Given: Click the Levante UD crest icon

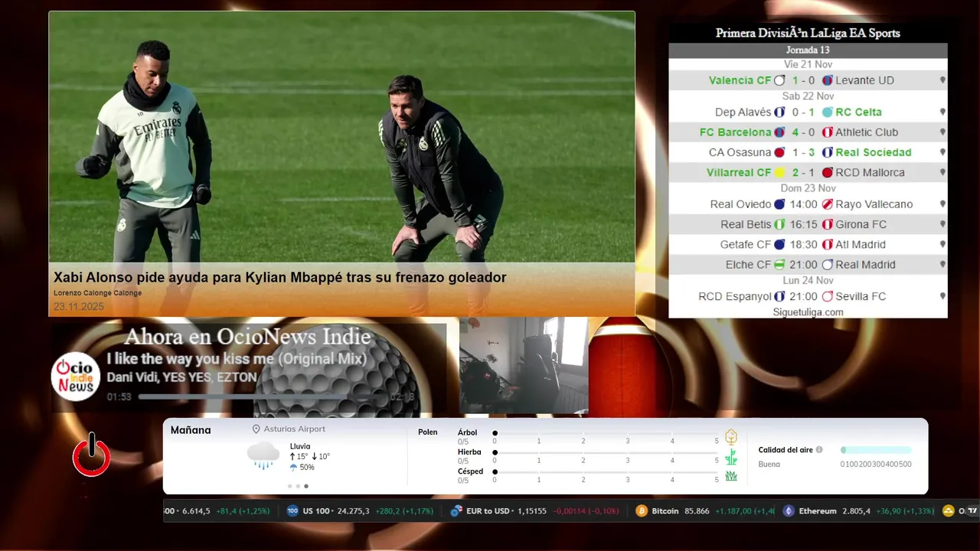Looking at the screenshot, I should [827, 80].
